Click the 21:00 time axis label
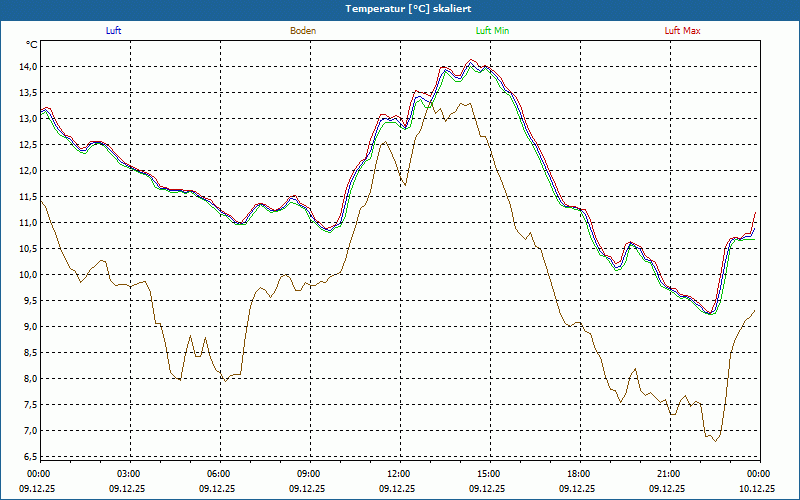This screenshot has height=500, width=800. pyautogui.click(x=669, y=474)
